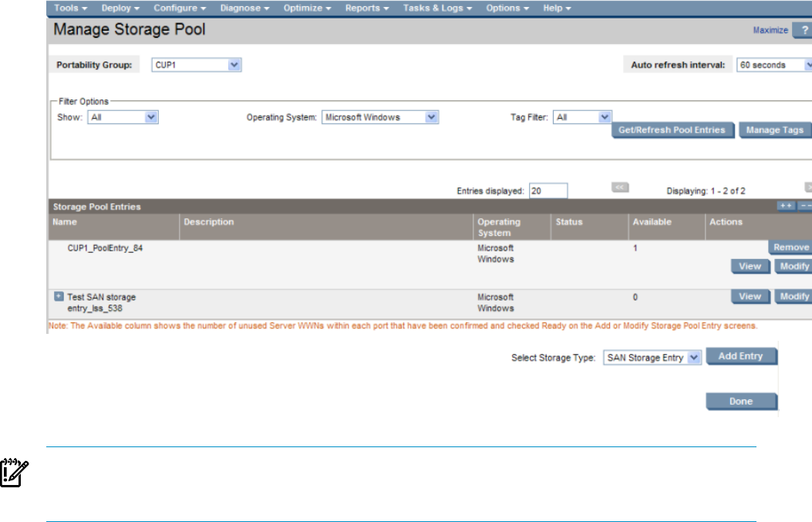
Task: Remove the CUP1_PoolEntry_84 entry
Action: (790, 248)
